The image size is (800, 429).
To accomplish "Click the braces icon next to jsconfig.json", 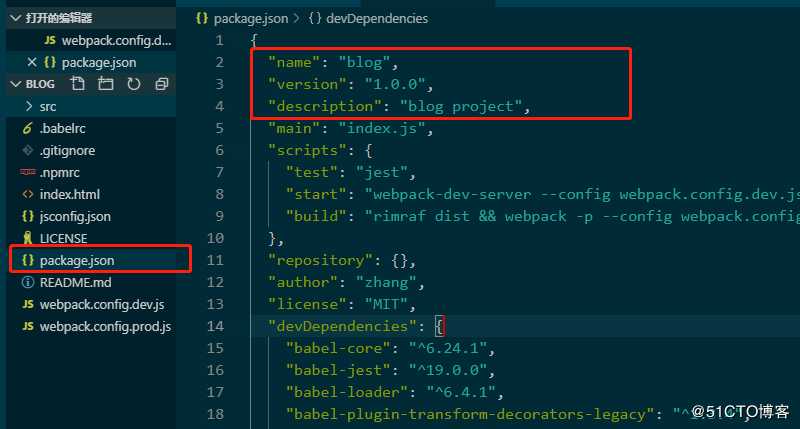I will pyautogui.click(x=28, y=216).
